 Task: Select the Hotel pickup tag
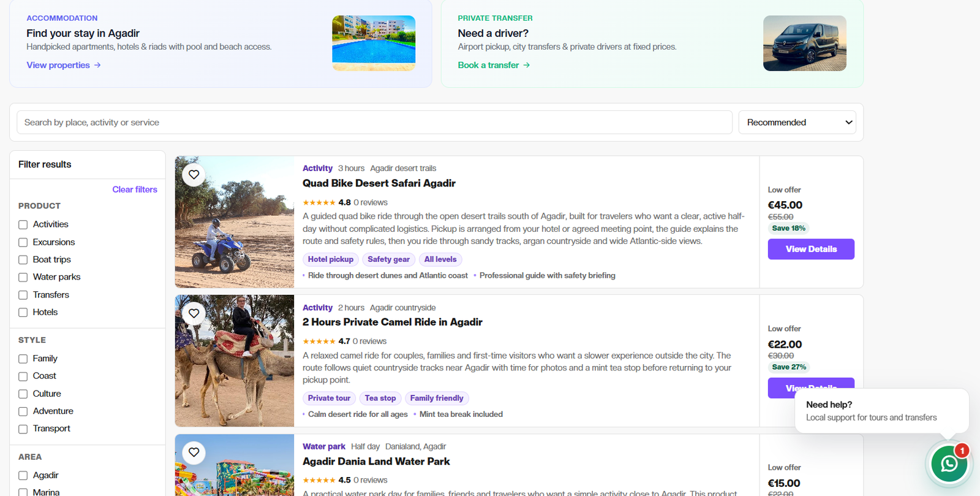coord(331,259)
